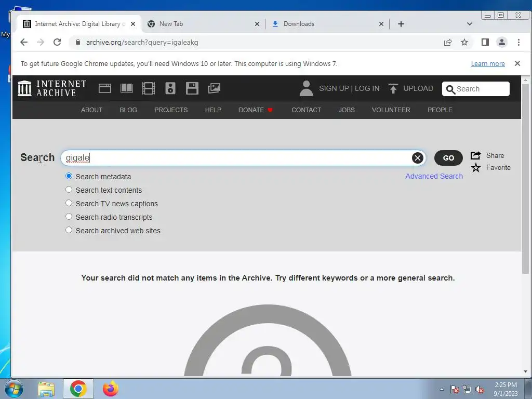Click the top-right Search box
The width and height of the screenshot is (532, 399).
point(476,89)
